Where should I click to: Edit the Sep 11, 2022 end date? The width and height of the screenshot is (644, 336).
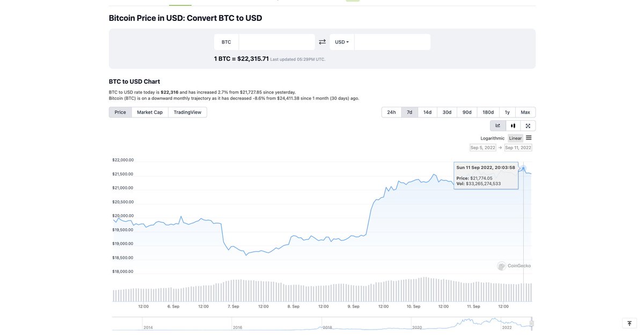518,148
